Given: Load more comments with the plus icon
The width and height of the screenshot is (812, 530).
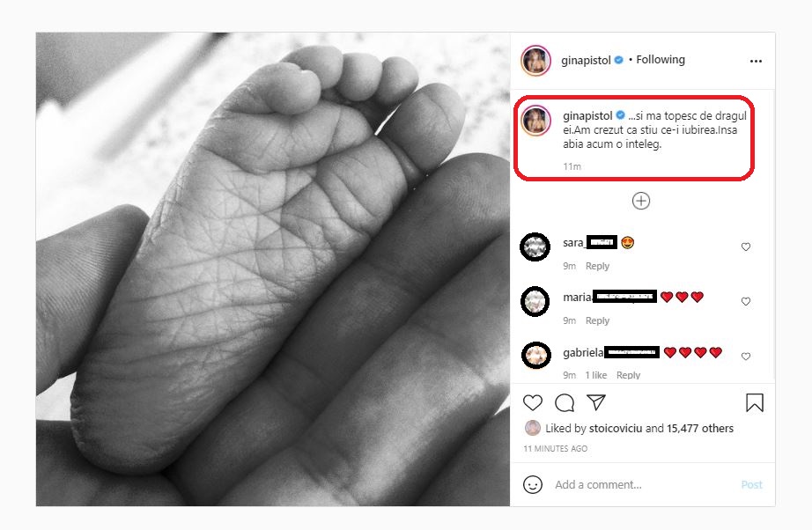Looking at the screenshot, I should (641, 202).
